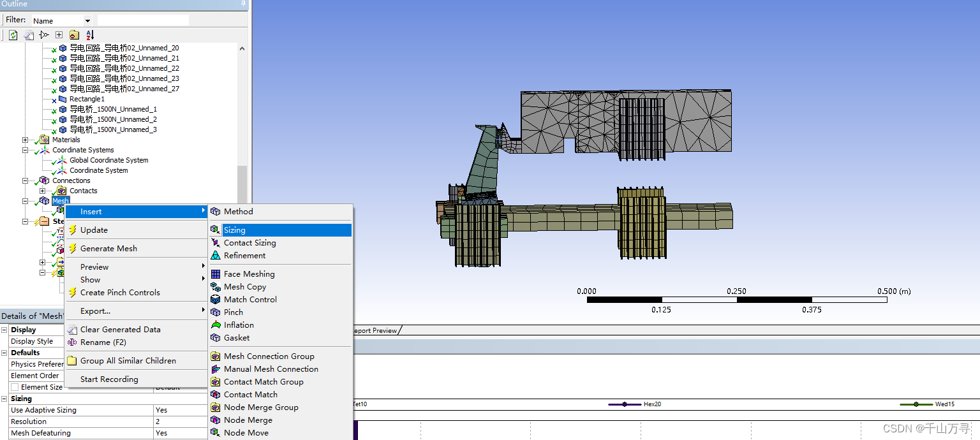Collapse the Defaults section in Details
Viewport: 980px width, 440px height.
[x=4, y=353]
